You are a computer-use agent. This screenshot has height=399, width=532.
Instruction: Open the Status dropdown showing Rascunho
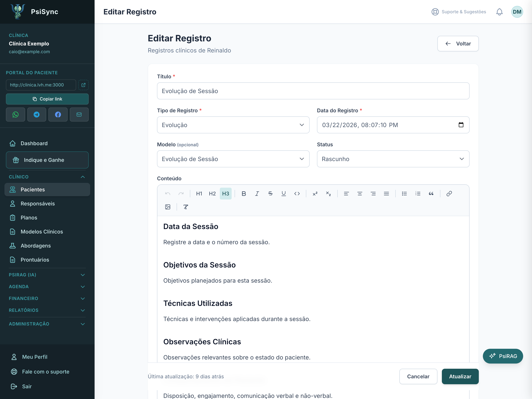click(x=393, y=159)
